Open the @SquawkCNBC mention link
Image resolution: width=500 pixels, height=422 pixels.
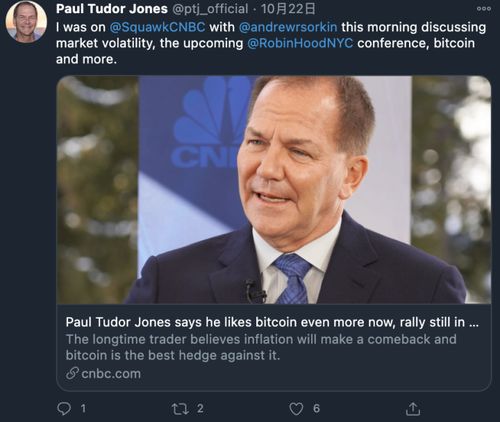pos(157,27)
